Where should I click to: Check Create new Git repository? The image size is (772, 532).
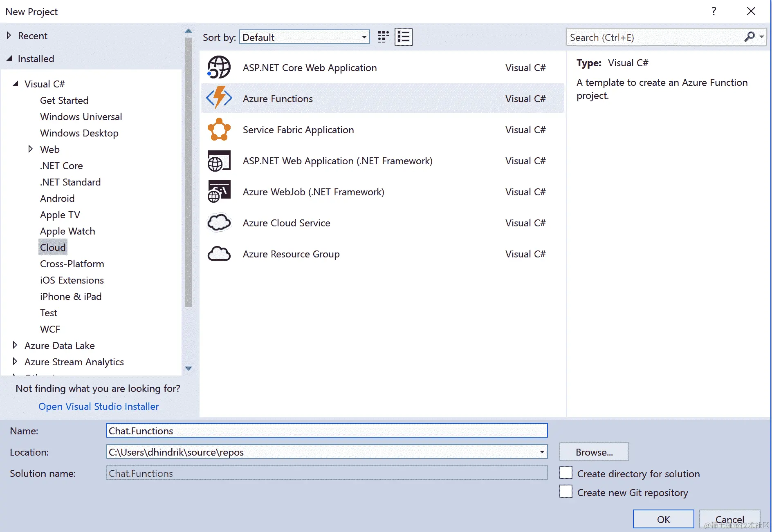point(566,492)
